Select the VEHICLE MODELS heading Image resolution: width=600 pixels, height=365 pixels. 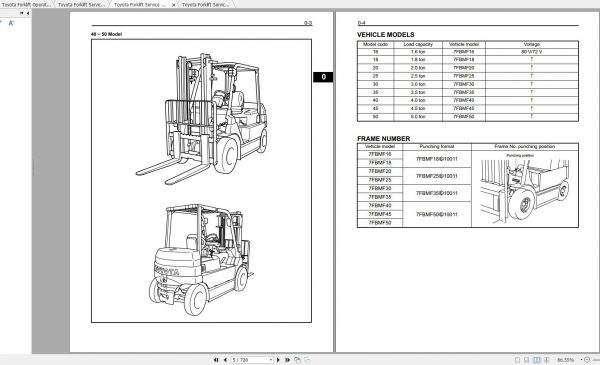pos(386,34)
